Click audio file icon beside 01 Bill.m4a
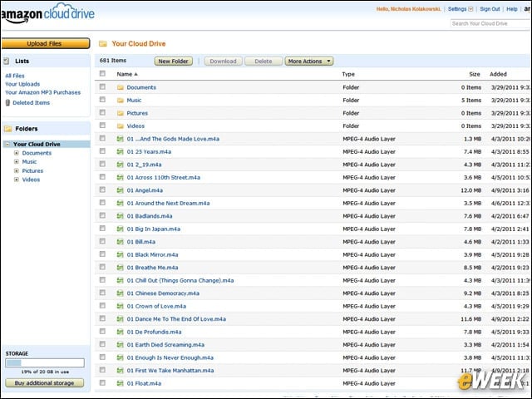532x399 pixels. (x=120, y=242)
